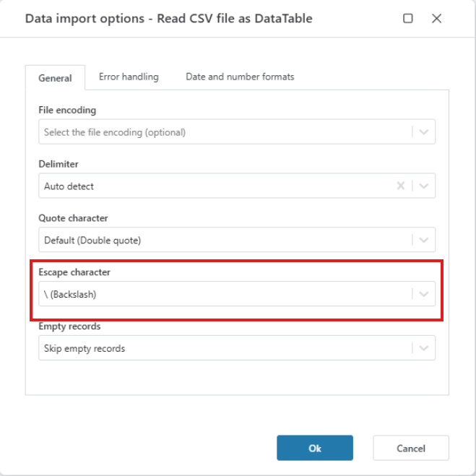
Task: Switch to the Error handling tab
Action: click(129, 77)
